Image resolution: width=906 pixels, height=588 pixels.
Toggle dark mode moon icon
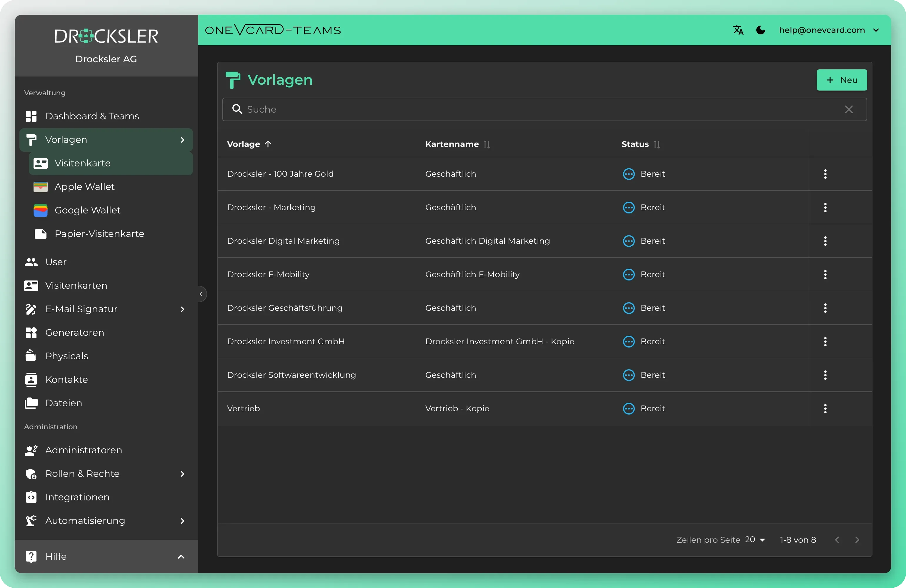point(760,30)
